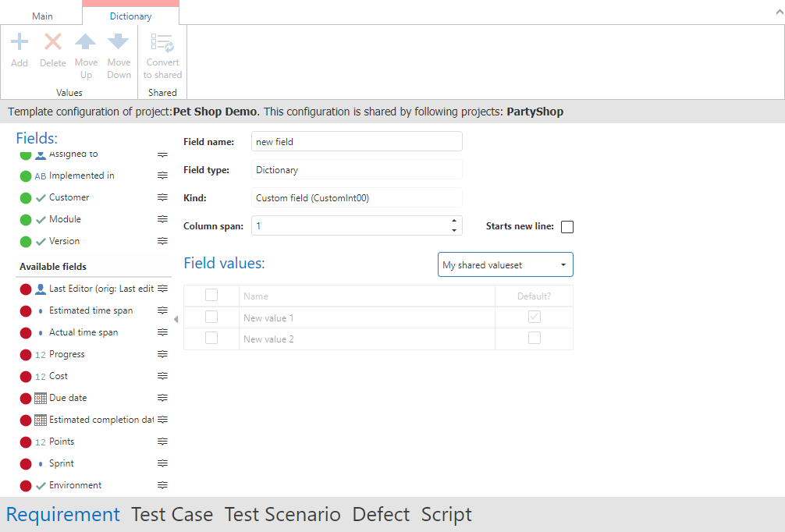Screen dimensions: 785x532
Task: Increase Column span with the up arrow
Action: coord(454,221)
